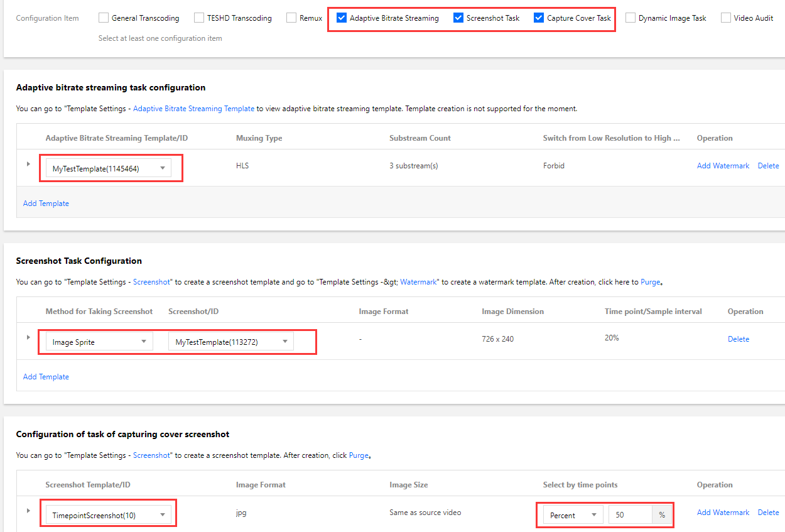Click the time point value field showing 50
The height and width of the screenshot is (532, 785).
[x=630, y=515]
